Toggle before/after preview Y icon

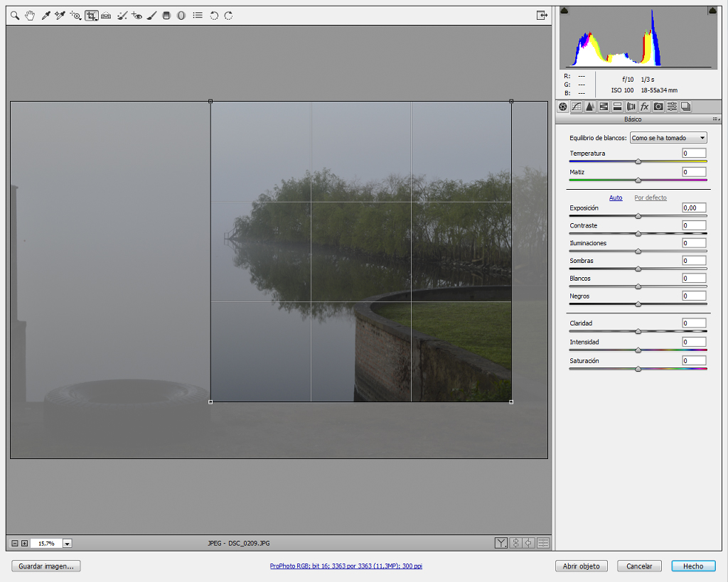[501, 543]
